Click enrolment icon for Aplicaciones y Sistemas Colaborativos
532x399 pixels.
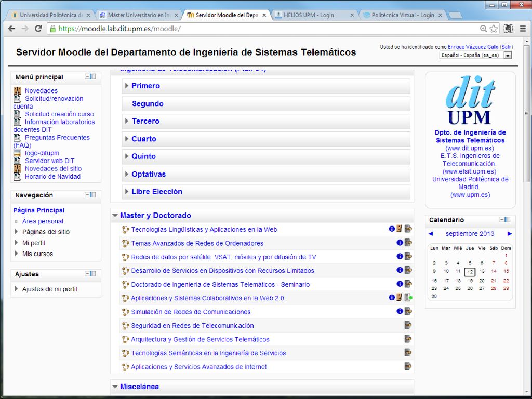coord(408,298)
